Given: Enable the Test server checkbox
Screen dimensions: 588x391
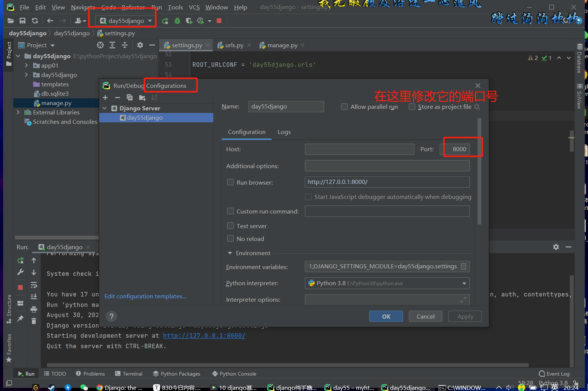Looking at the screenshot, I should pyautogui.click(x=231, y=226).
